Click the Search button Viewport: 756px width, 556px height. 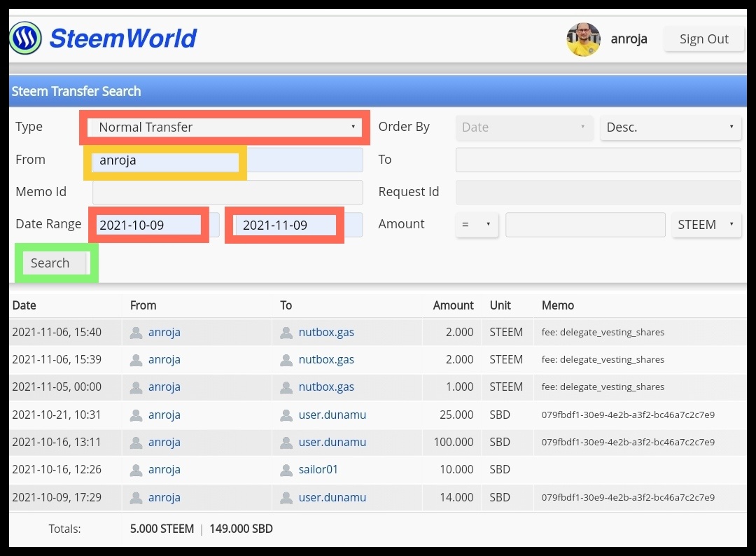tap(54, 263)
